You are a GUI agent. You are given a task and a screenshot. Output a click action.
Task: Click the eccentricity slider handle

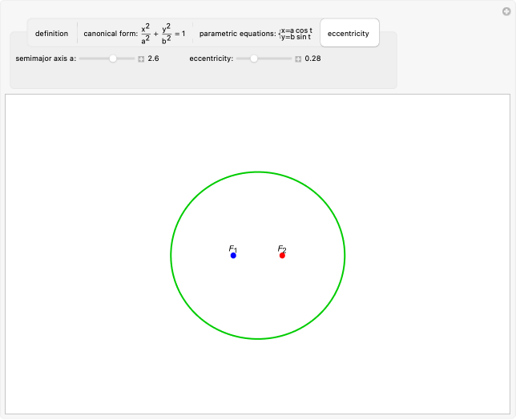[x=254, y=59]
